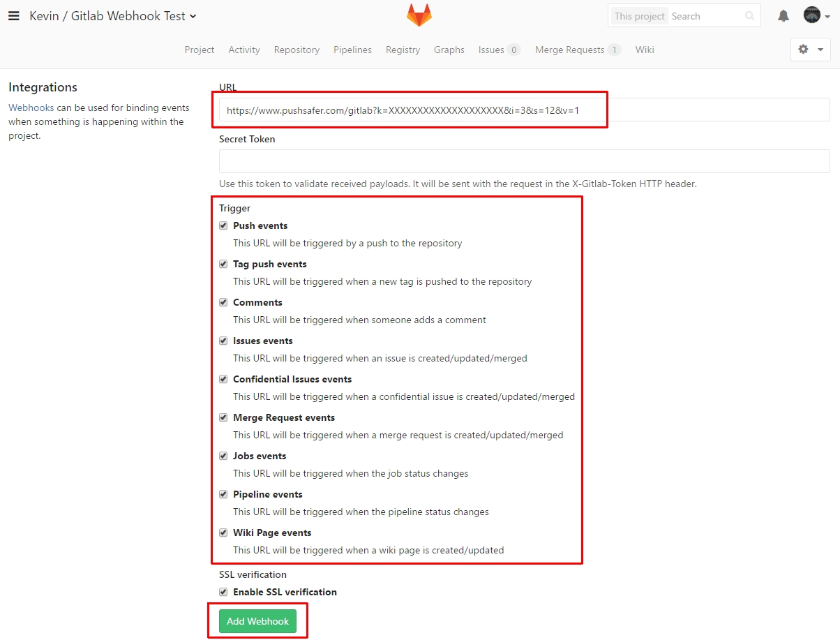Image resolution: width=840 pixels, height=640 pixels.
Task: Click into the Secret Token field
Action: pyautogui.click(x=525, y=161)
